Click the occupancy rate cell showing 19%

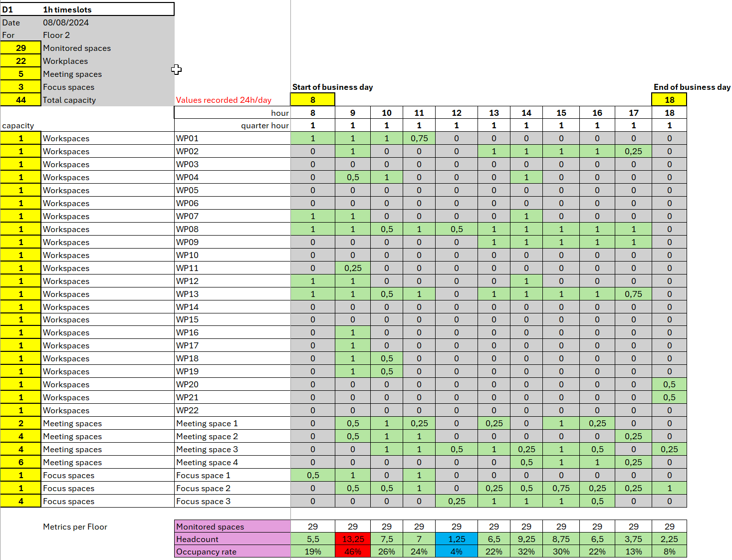pos(313,552)
